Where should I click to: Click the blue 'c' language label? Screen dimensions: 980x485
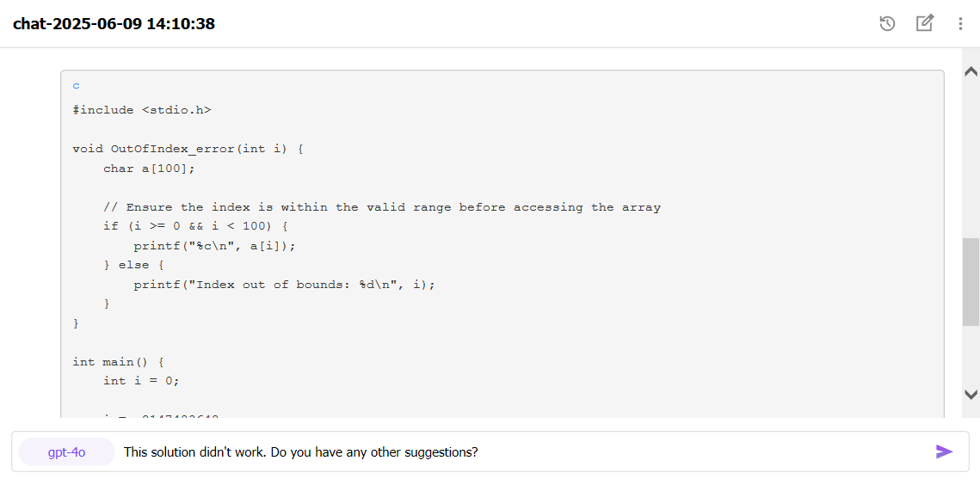[x=77, y=86]
